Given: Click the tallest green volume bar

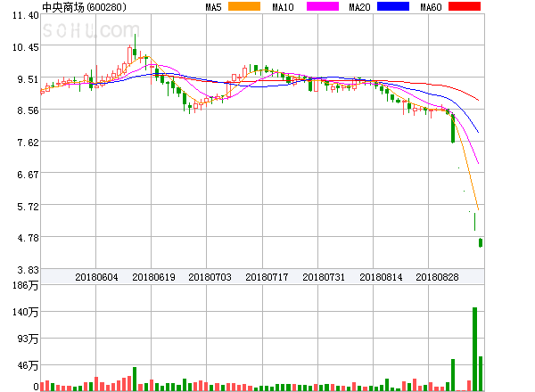Looking at the screenshot, I should pos(474,349).
